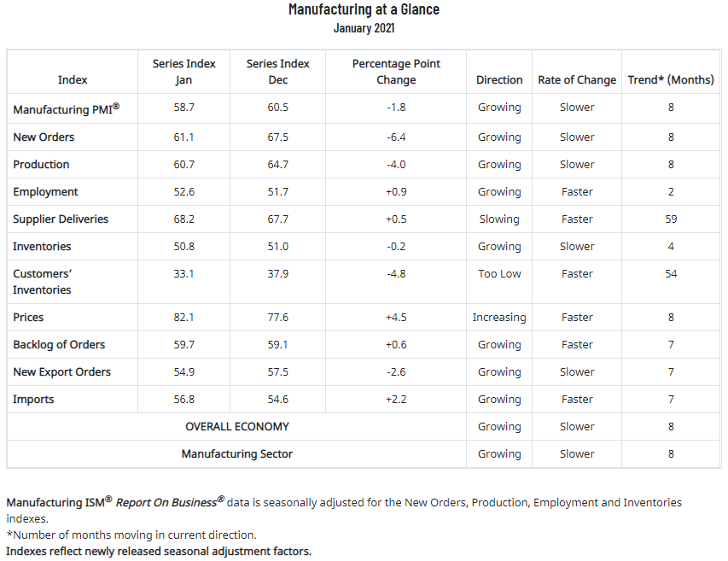Select the Employment change value +0.9

point(396,191)
